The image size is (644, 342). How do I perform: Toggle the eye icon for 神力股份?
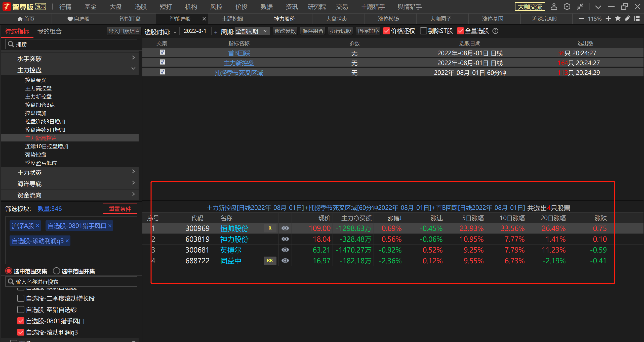point(285,239)
